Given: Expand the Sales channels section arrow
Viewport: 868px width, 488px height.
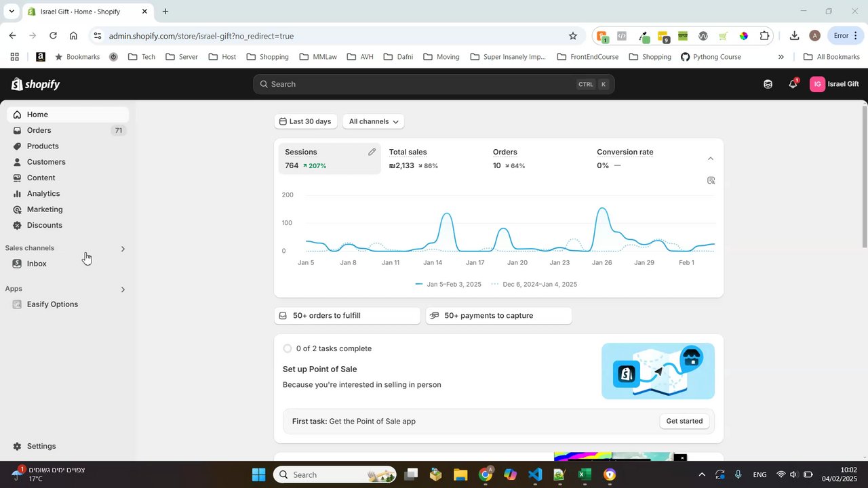Looking at the screenshot, I should coord(123,249).
